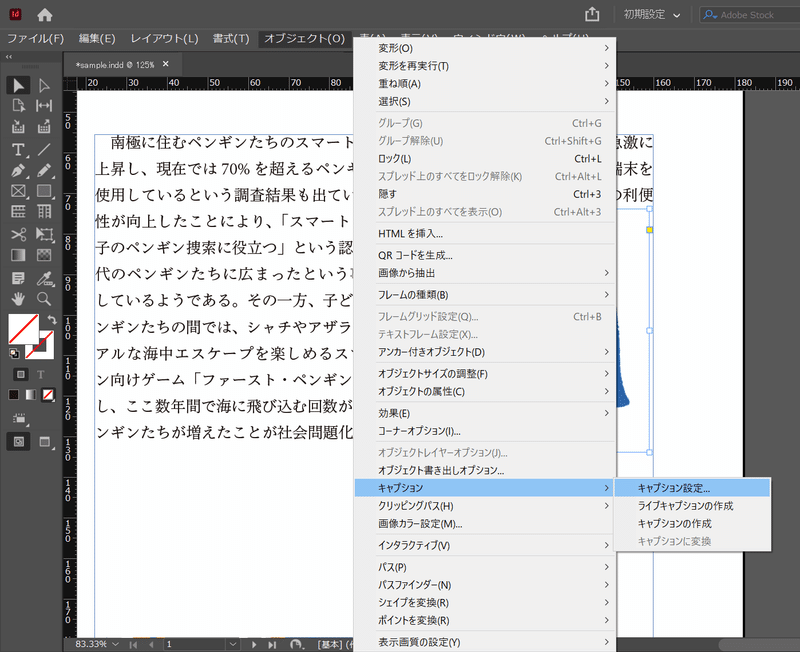Select the Zoom magnifier tool
Image resolution: width=800 pixels, height=652 pixels.
point(44,299)
